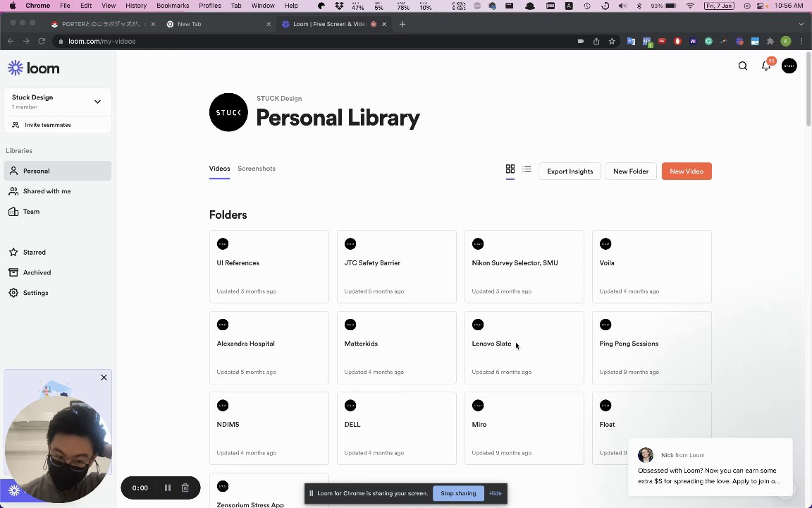Open Chrome three-dot menu
The height and width of the screenshot is (508, 812).
tap(801, 41)
